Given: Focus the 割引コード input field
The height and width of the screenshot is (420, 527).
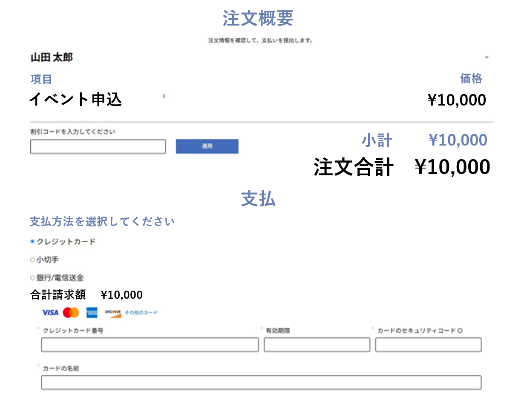Looking at the screenshot, I should pyautogui.click(x=98, y=146).
